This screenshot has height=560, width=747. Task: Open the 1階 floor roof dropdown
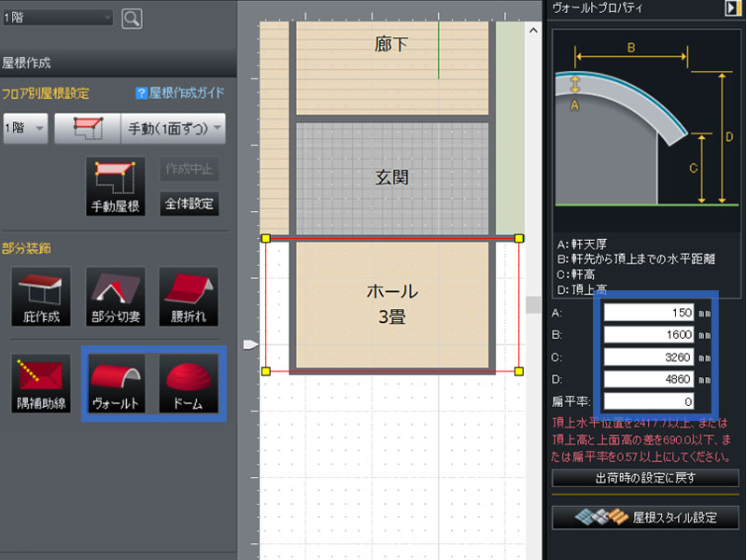[25, 128]
